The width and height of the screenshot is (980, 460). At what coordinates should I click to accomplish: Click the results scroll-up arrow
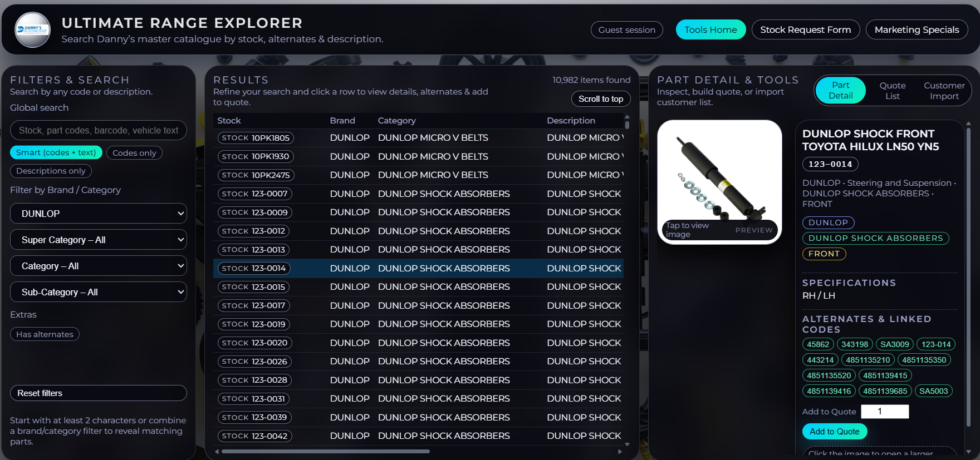point(627,117)
